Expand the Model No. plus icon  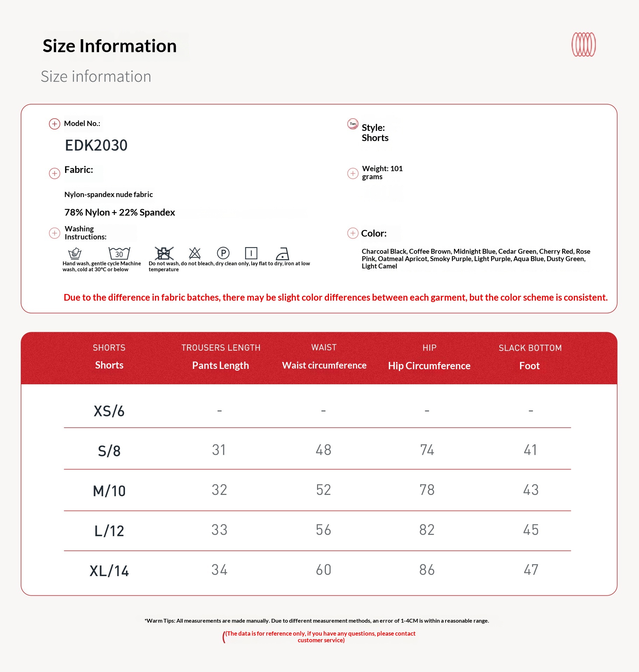click(55, 124)
